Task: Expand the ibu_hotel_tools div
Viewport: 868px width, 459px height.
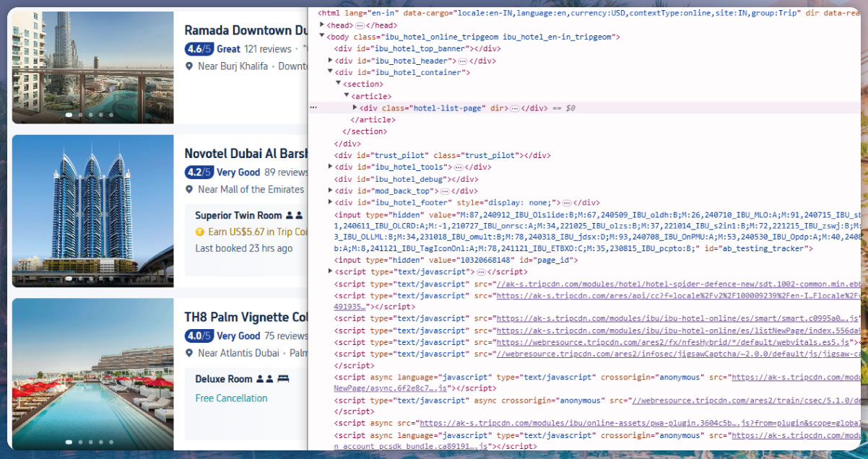Action: click(330, 167)
